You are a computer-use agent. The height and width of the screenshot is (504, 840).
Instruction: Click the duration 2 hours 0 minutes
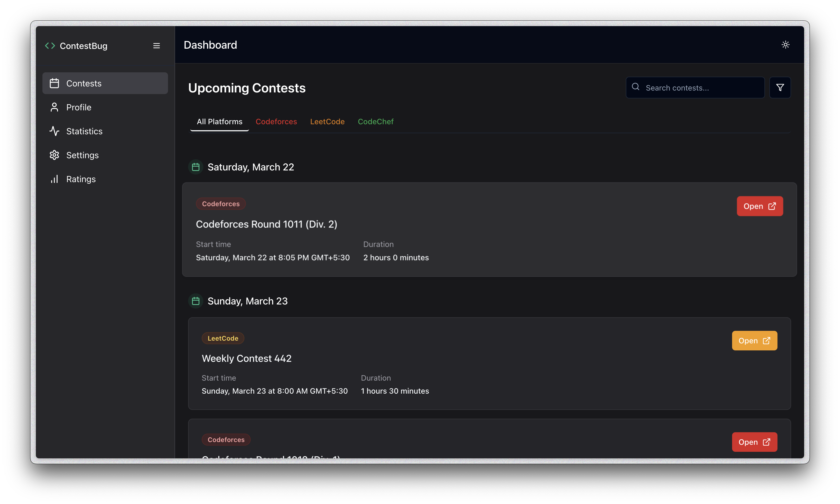(396, 257)
